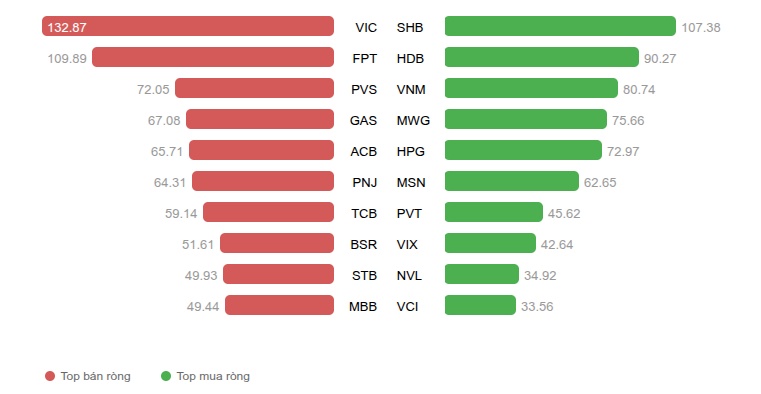The width and height of the screenshot is (761, 394).
Task: Click the MWG green bar
Action: (x=526, y=119)
